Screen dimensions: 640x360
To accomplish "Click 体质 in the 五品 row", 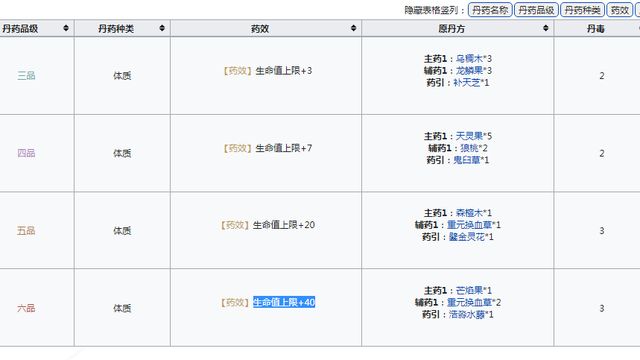I will point(122,231).
